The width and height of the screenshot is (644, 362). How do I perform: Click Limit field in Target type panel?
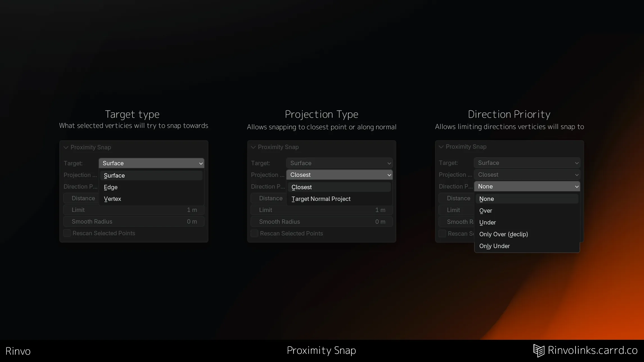(x=134, y=210)
